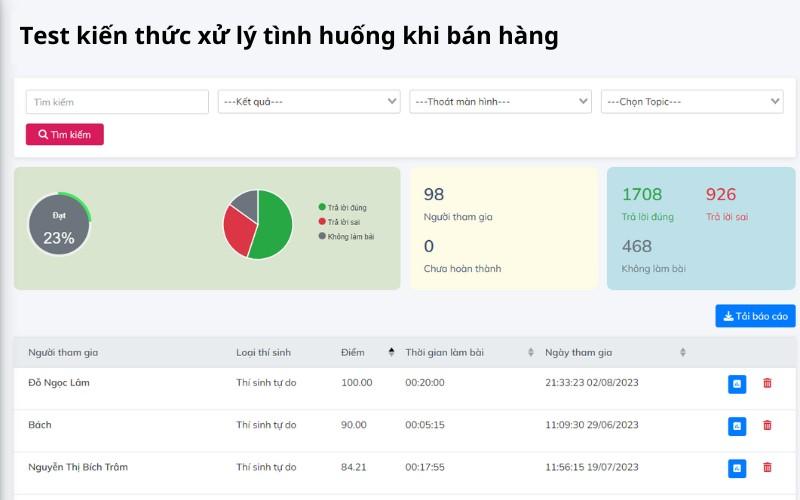
Task: Click the score 100.00
Action: pos(357,383)
